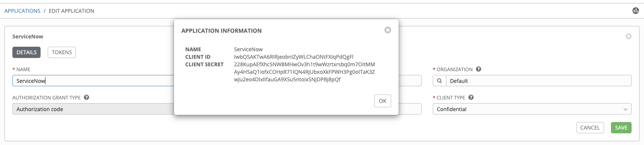Open the Organization lookup search icon
This screenshot has height=145, width=644.
[x=439, y=81]
